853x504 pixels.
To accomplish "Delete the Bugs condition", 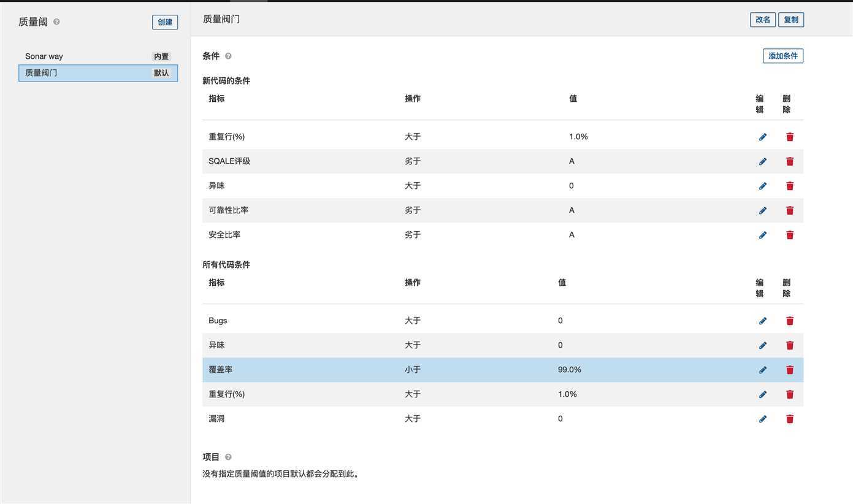I will tap(790, 321).
